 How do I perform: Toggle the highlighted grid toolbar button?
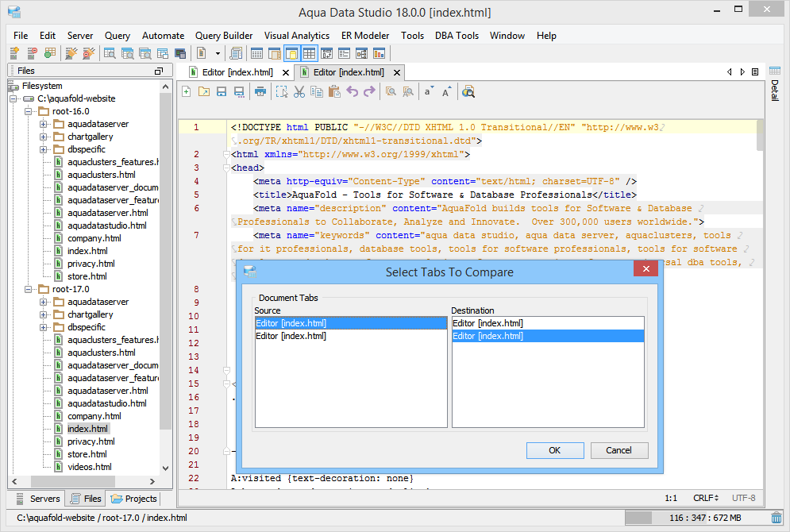pyautogui.click(x=309, y=53)
